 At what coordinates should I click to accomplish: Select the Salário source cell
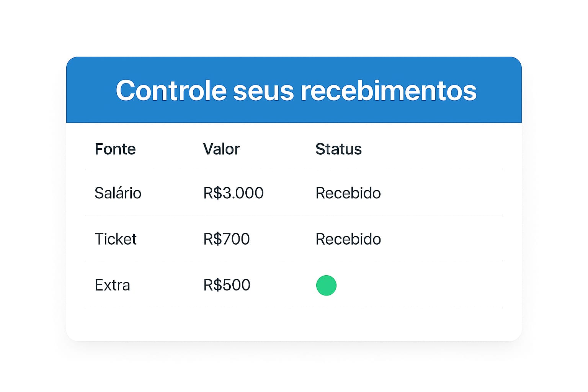coord(118,193)
